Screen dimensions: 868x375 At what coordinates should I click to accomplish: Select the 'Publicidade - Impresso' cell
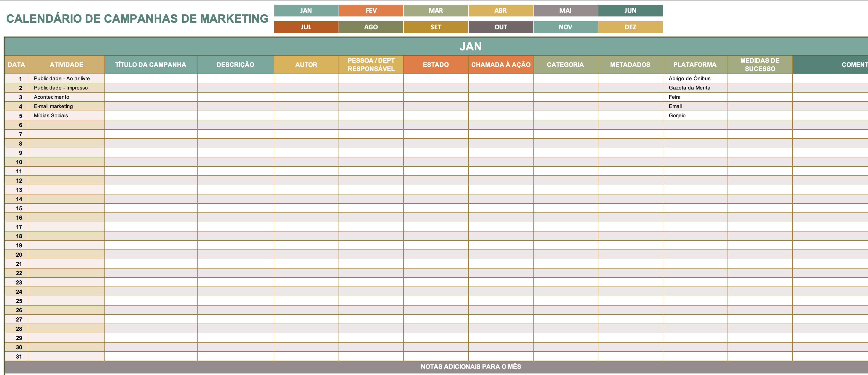point(66,88)
